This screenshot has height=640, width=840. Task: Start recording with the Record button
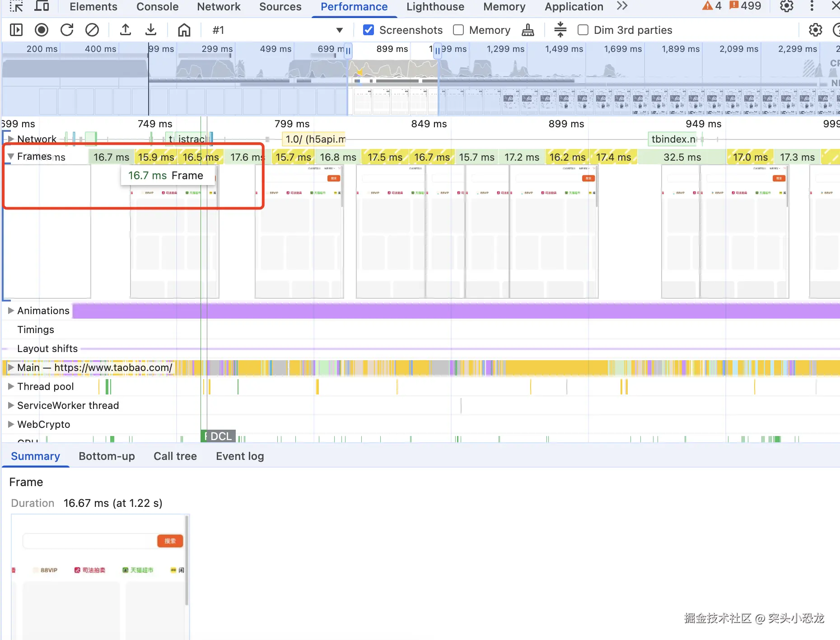click(x=42, y=30)
